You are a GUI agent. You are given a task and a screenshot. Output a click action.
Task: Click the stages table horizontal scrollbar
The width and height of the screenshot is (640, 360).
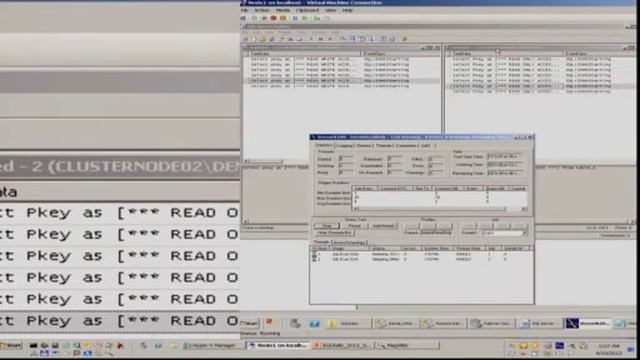pos(440,209)
